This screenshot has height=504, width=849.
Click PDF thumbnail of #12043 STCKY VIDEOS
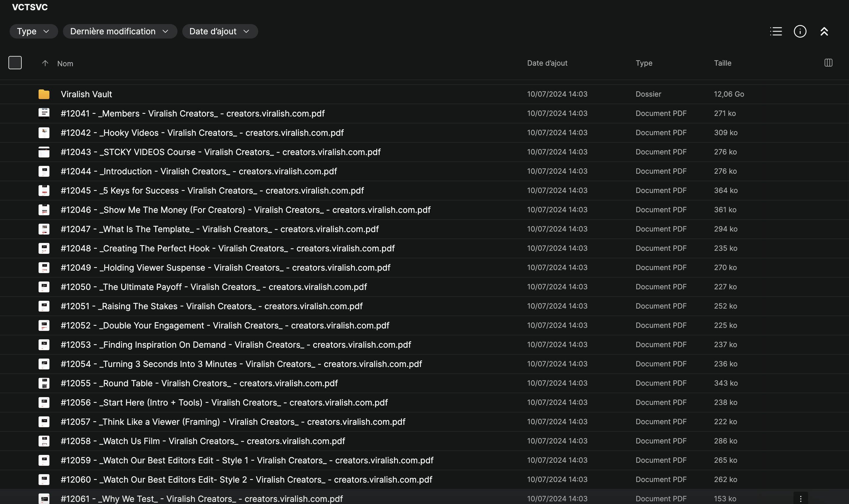(44, 152)
